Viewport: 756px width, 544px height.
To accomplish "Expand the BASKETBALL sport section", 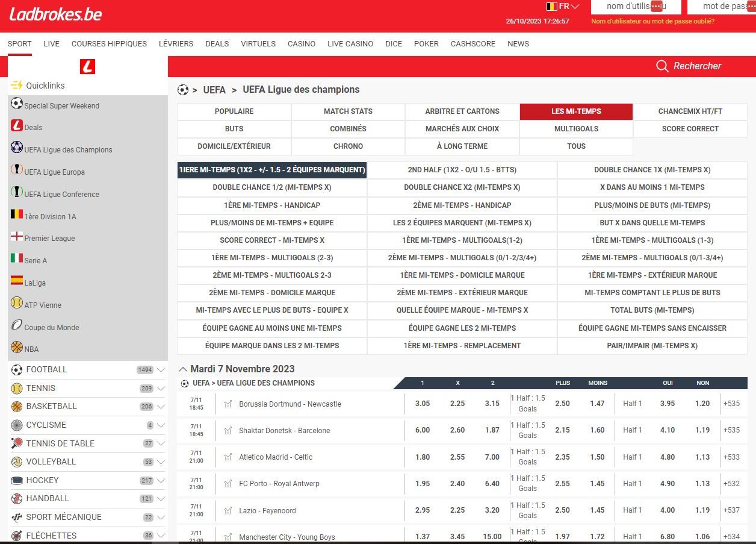I will coord(161,407).
